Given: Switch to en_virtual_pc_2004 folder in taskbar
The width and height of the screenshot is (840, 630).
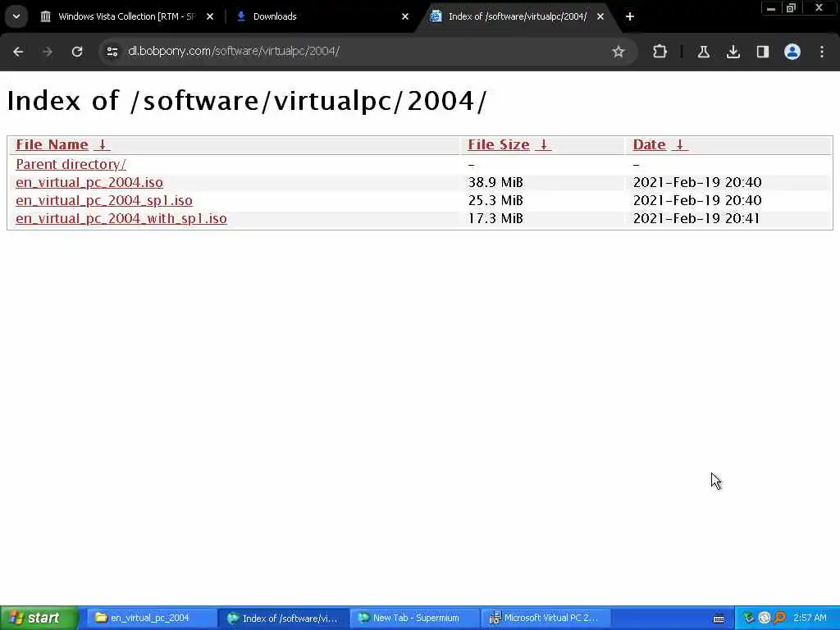Looking at the screenshot, I should click(151, 619).
